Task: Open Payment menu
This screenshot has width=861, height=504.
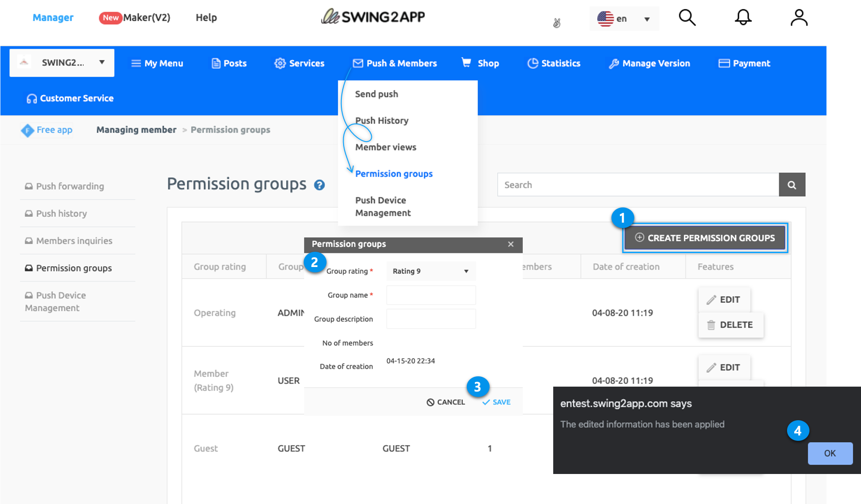Action: click(x=744, y=63)
